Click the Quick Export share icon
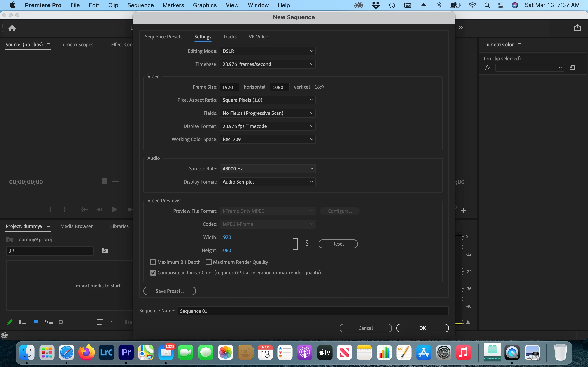588x367 pixels. [577, 28]
